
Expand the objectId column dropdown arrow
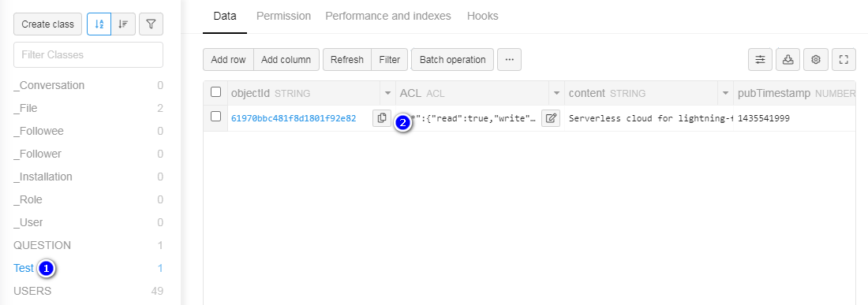[387, 93]
